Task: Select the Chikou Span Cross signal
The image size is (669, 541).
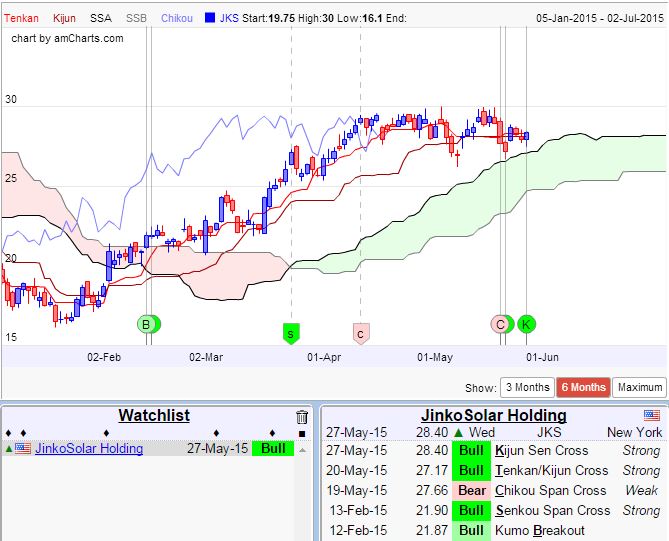Action: tap(550, 491)
